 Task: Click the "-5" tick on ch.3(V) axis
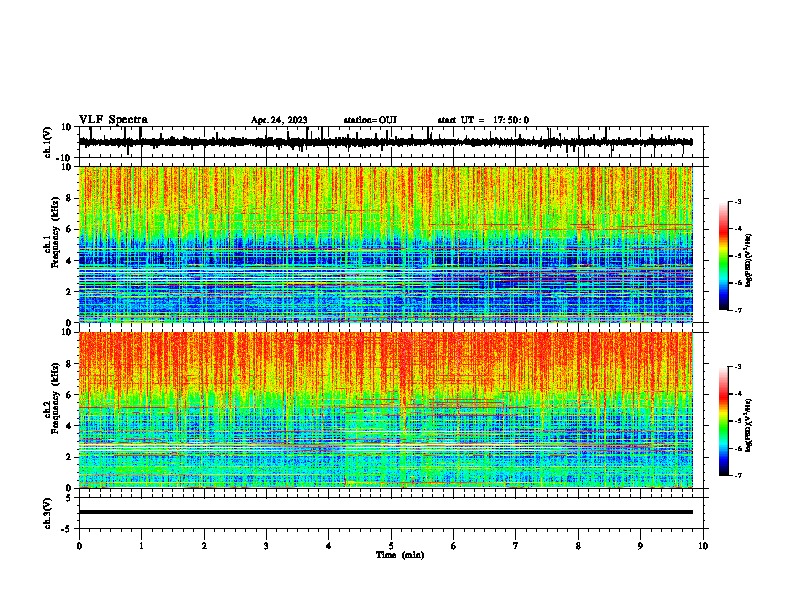[68, 529]
